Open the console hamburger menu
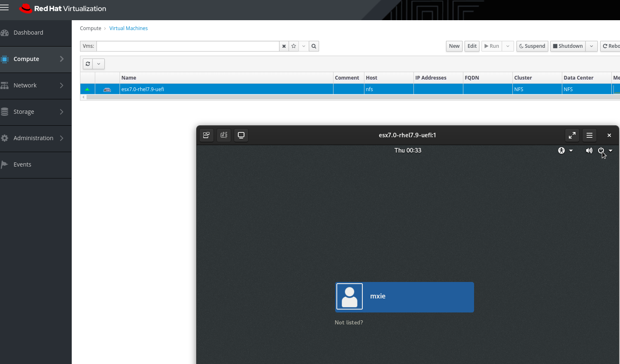The width and height of the screenshot is (620, 364). click(x=589, y=135)
